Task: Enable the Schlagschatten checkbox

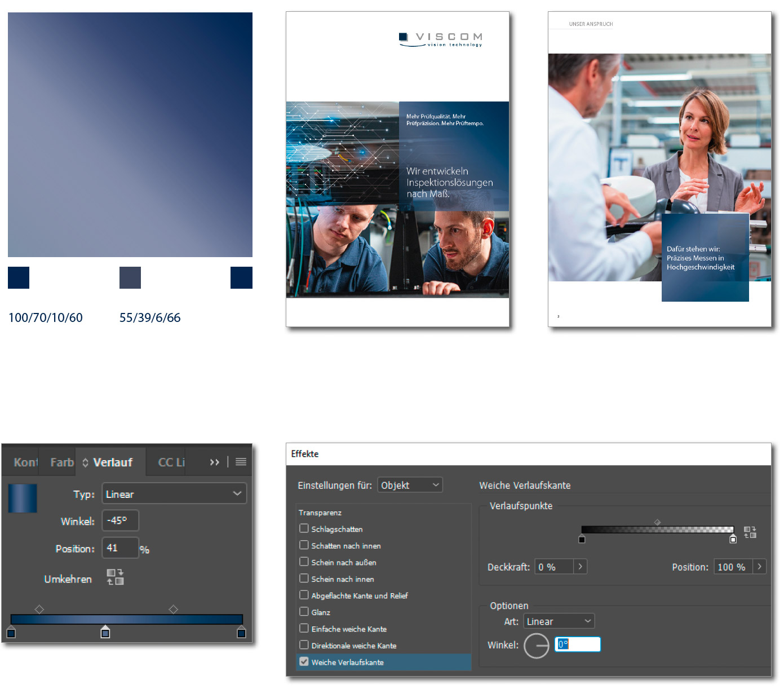Action: [304, 528]
